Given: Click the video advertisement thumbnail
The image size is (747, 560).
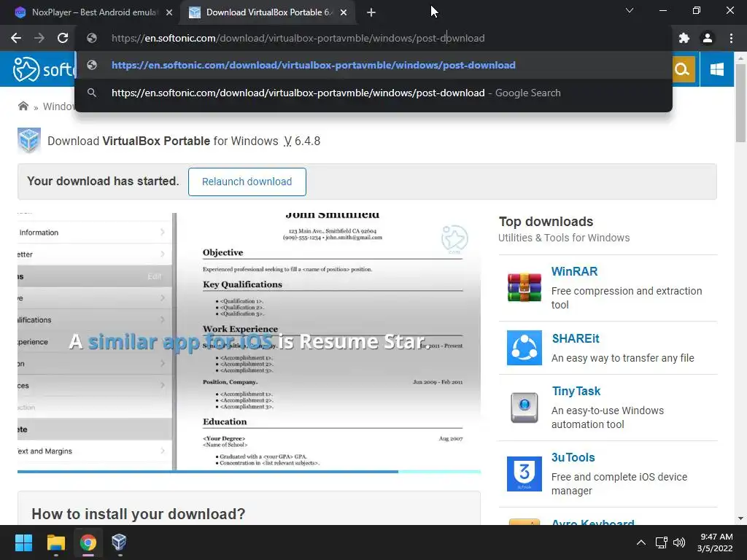Looking at the screenshot, I should [249, 341].
